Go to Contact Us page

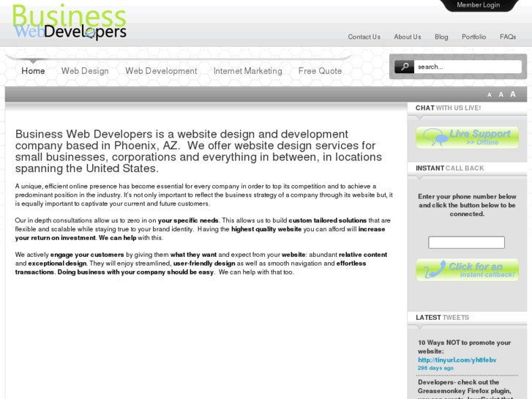364,37
